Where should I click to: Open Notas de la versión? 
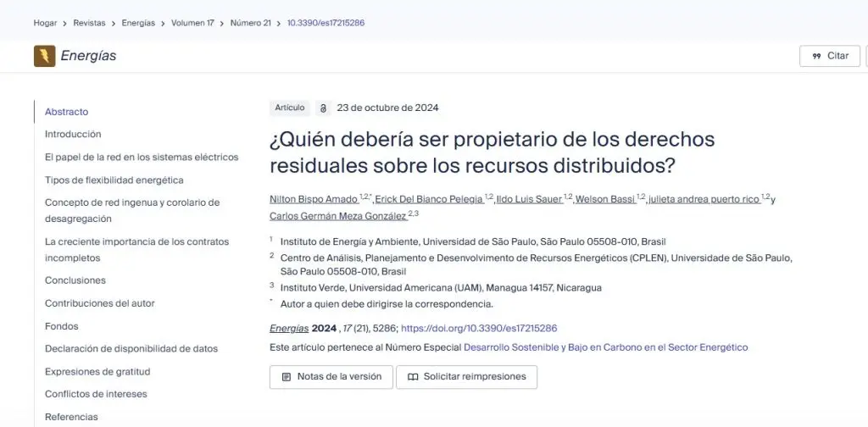(331, 377)
